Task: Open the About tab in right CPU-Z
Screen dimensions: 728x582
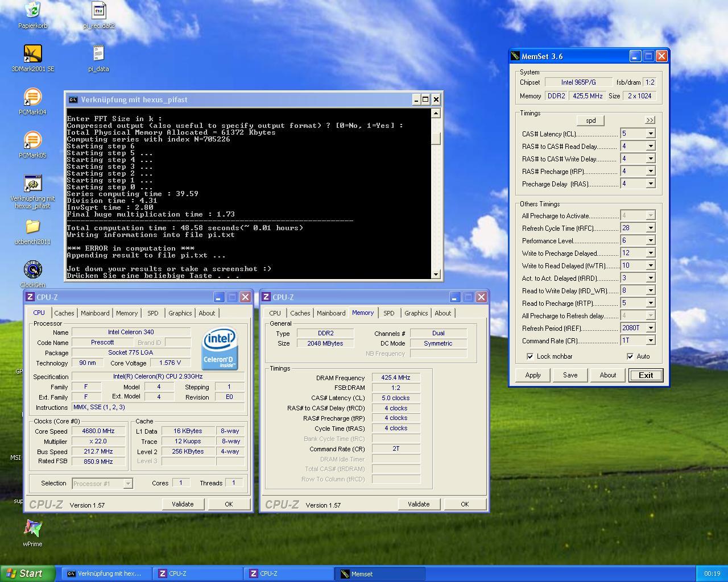Action: 443,313
